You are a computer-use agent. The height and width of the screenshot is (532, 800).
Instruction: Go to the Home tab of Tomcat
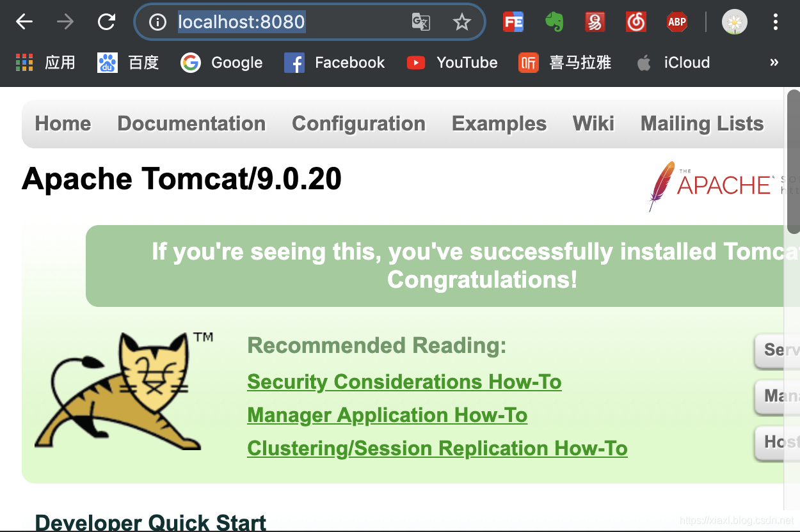click(63, 123)
